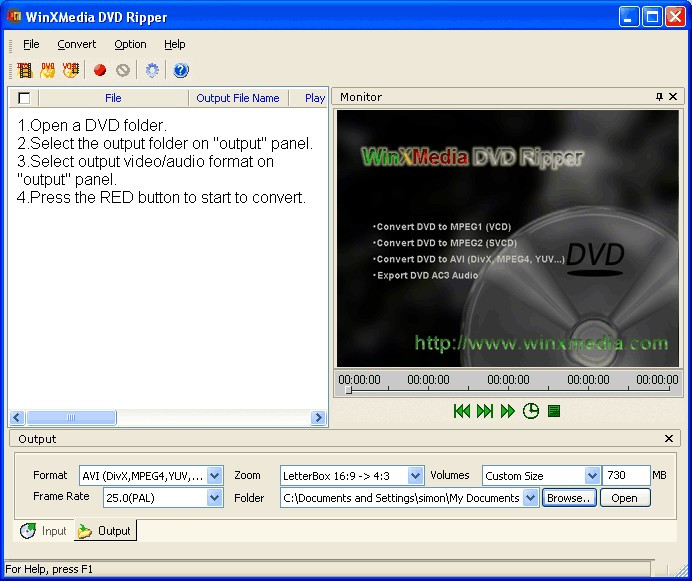
Task: Click the grey stop conversion toolbar icon
Action: pos(123,70)
